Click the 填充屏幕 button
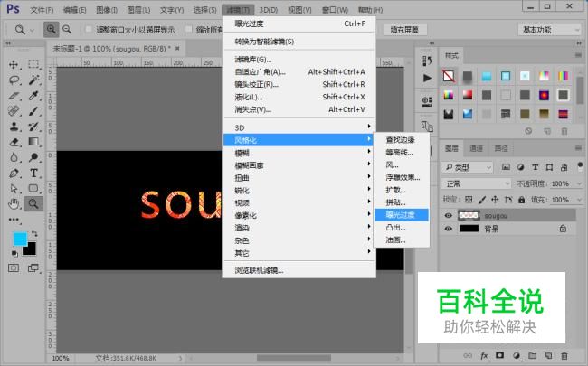This screenshot has height=366, width=588. point(404,30)
